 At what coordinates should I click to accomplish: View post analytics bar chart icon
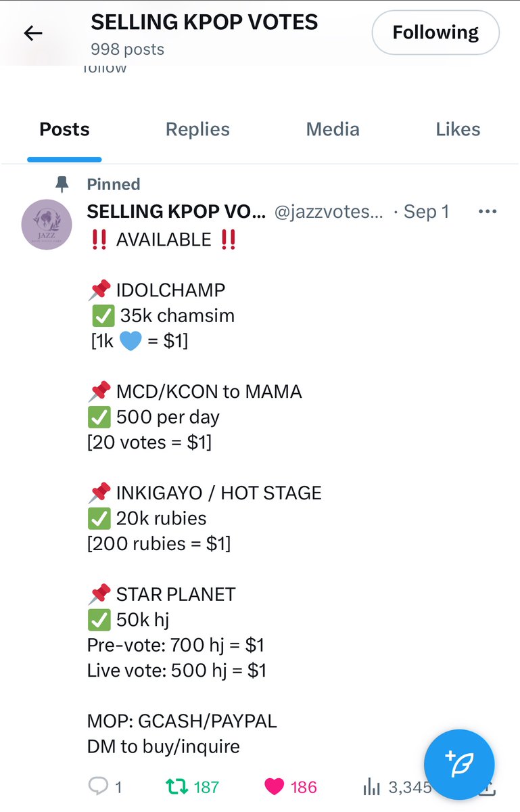pos(371,786)
